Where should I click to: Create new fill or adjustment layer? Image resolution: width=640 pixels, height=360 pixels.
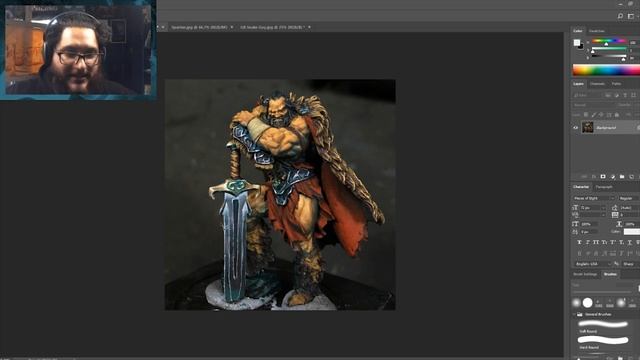tap(613, 177)
